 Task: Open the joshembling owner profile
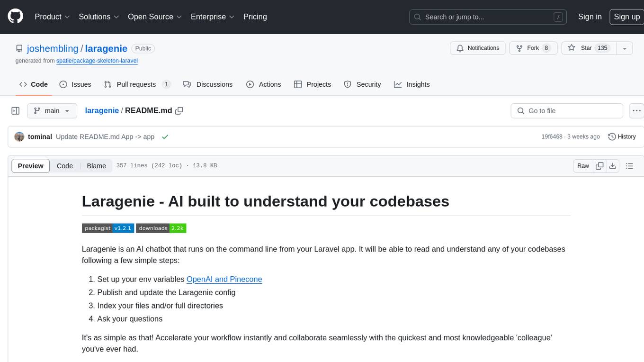pyautogui.click(x=53, y=48)
